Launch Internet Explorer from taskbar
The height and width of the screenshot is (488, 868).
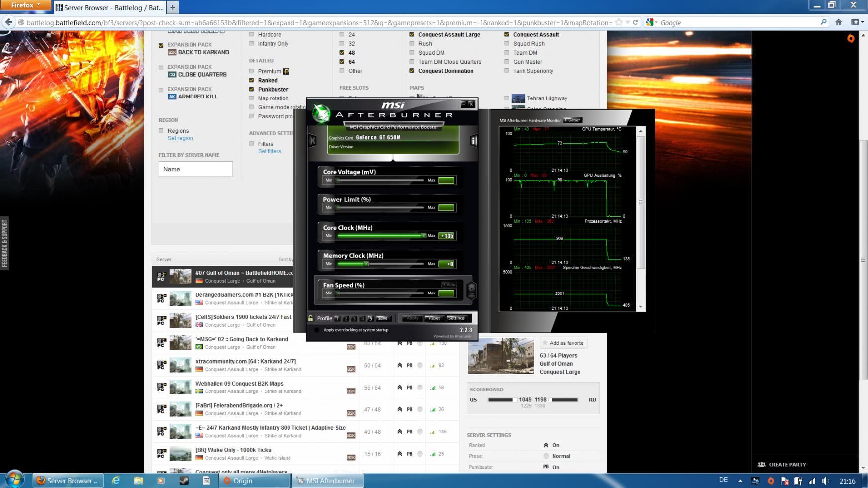click(x=116, y=481)
